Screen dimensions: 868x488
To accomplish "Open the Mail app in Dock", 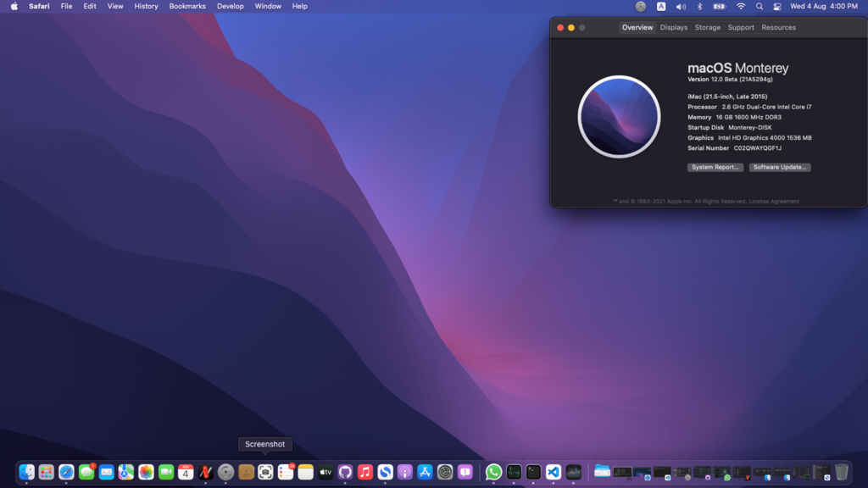I will [106, 472].
